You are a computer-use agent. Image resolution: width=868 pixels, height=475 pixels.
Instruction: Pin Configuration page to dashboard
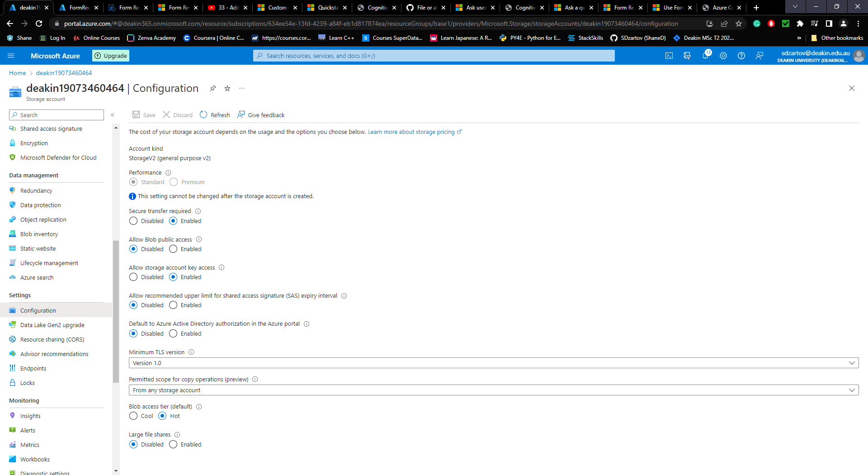tap(213, 88)
